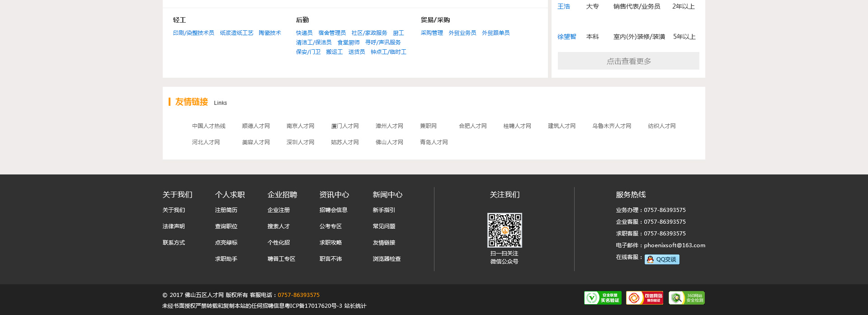The width and height of the screenshot is (868, 315).
Task: Open the 快递员 job category link
Action: 304,33
